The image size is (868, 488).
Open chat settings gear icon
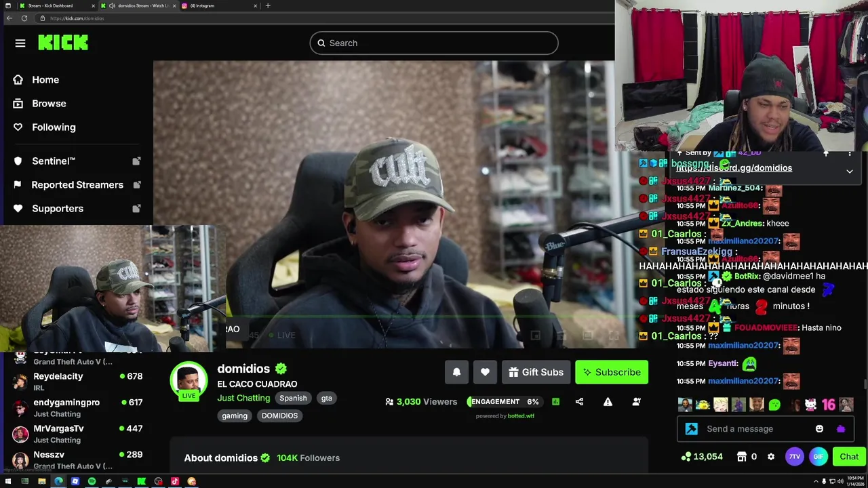(771, 457)
